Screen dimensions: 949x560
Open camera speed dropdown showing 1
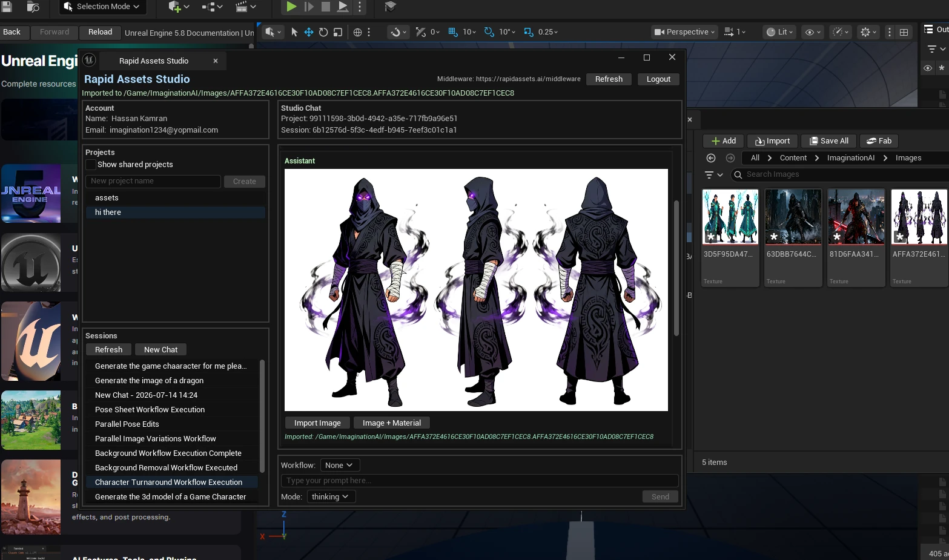pos(735,32)
